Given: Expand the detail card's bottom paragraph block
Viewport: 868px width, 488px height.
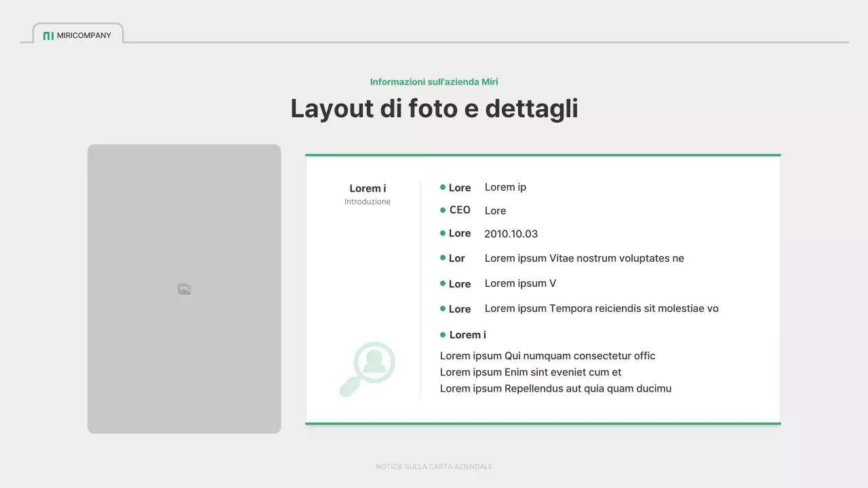Looking at the screenshot, I should pyautogui.click(x=556, y=372).
